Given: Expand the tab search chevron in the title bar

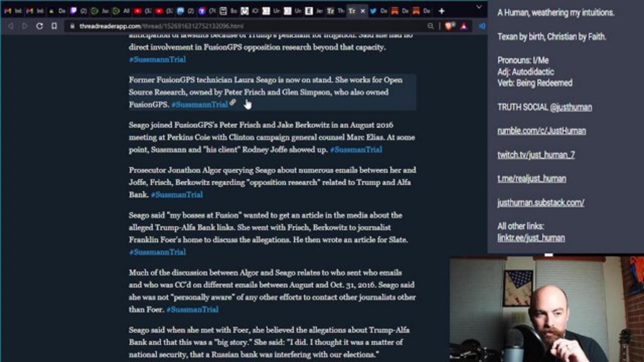Looking at the screenshot, I should pyautogui.click(x=478, y=7).
